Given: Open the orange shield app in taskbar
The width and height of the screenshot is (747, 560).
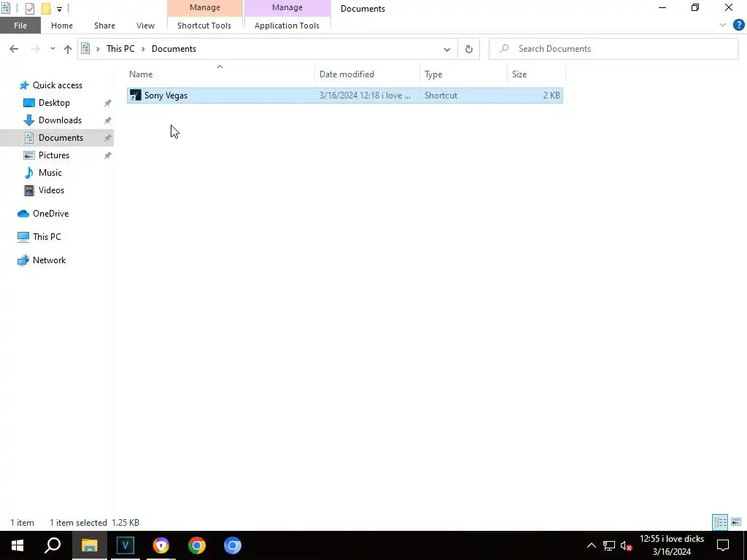Looking at the screenshot, I should (x=161, y=545).
